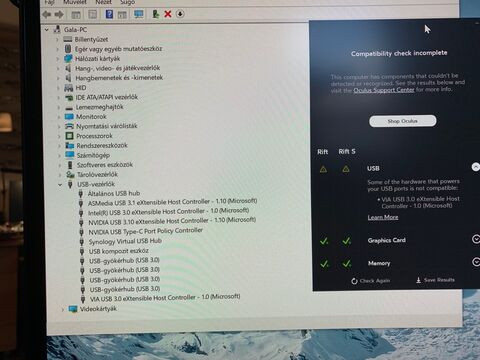Click the blue Help icon in the toolbar
The height and width of the screenshot is (360, 480).
(109, 14)
